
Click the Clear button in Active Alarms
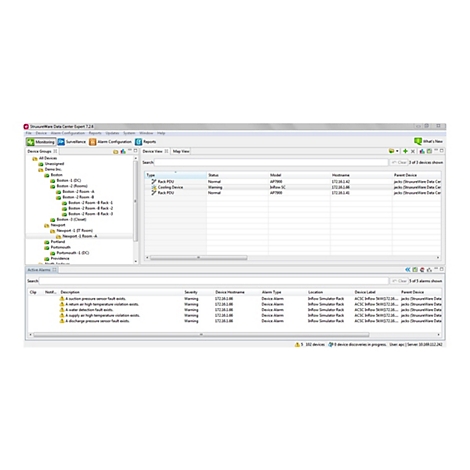399,281
